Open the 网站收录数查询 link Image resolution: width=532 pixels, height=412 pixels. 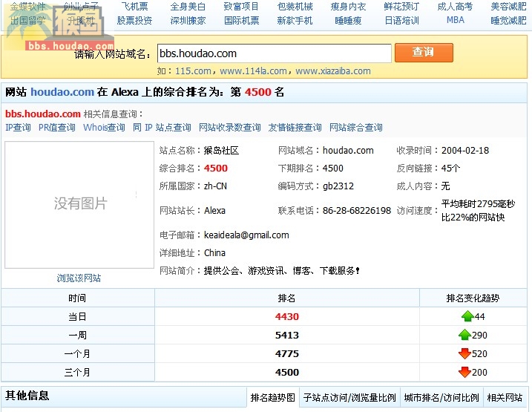(230, 127)
